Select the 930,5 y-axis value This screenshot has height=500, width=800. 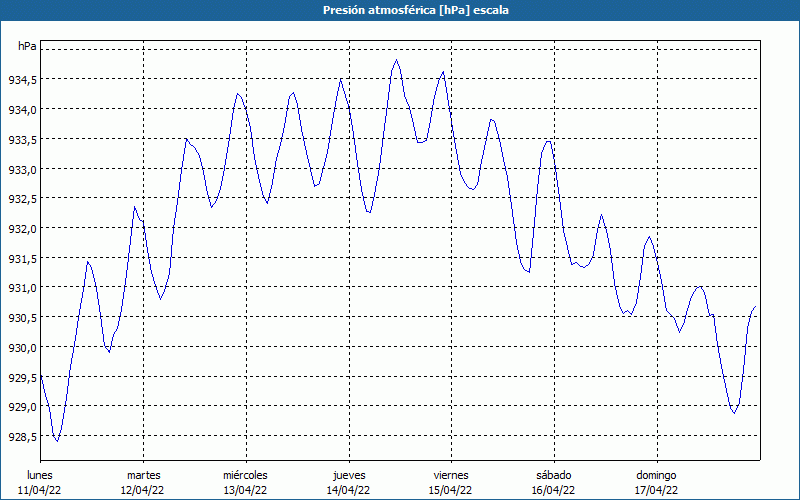pos(22,317)
